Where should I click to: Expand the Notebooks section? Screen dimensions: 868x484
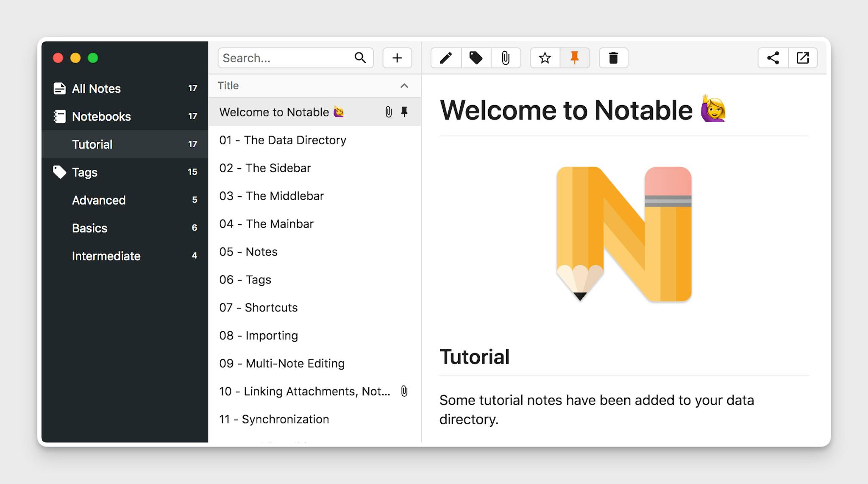click(x=100, y=116)
